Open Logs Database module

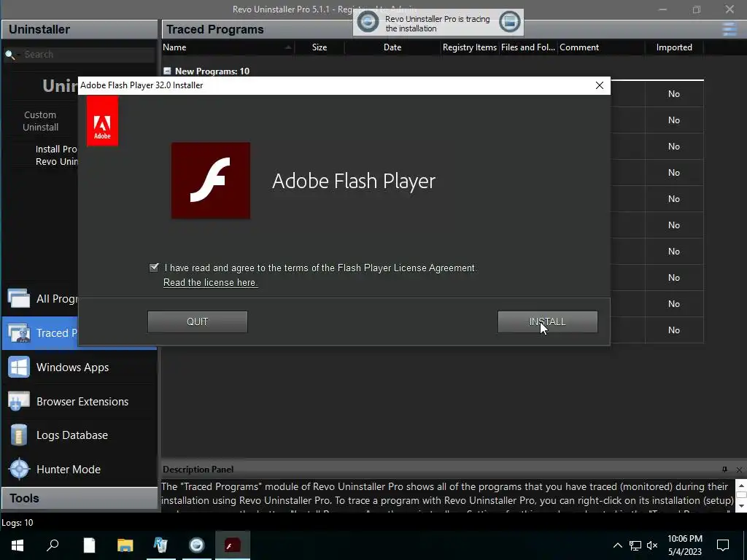pos(80,435)
